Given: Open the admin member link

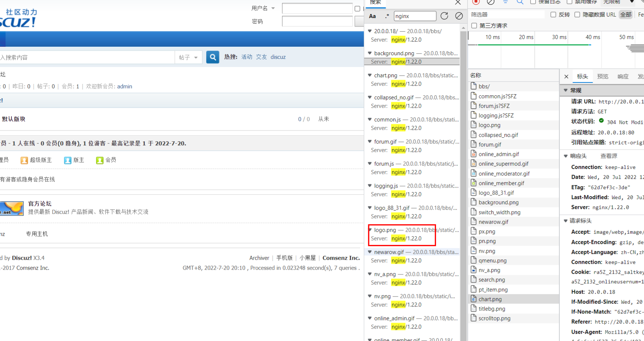Looking at the screenshot, I should (x=124, y=86).
